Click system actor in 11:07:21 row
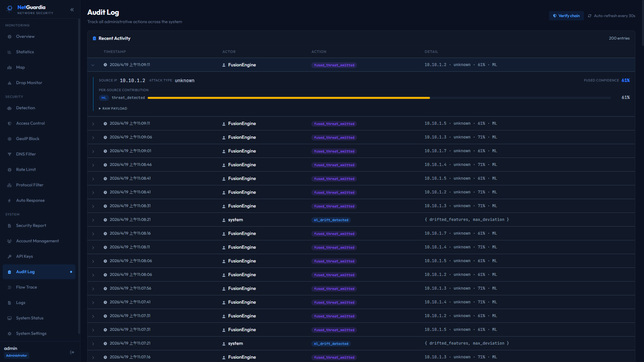 click(x=235, y=344)
